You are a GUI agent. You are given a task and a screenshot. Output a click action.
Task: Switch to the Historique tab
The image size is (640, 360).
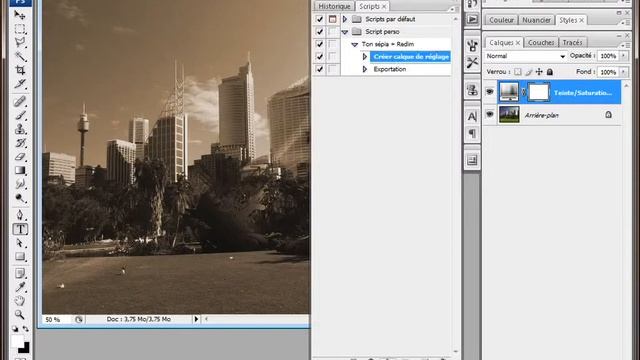(x=334, y=6)
